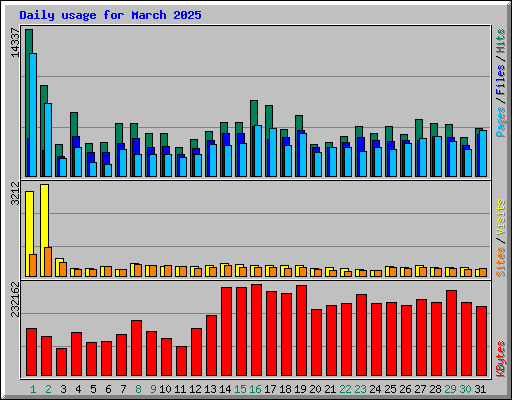Click the 'Visits' legend label
The height and width of the screenshot is (400, 512).
(500, 217)
